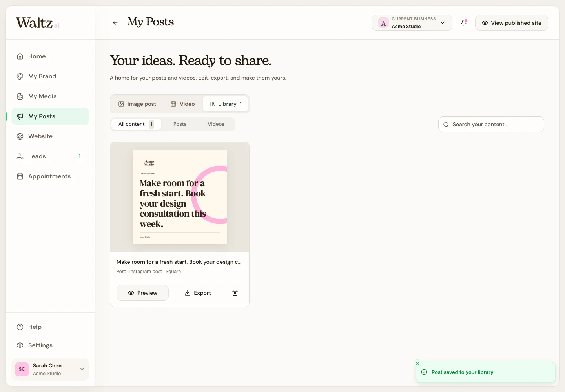Click the Waltz logo

pyautogui.click(x=38, y=23)
